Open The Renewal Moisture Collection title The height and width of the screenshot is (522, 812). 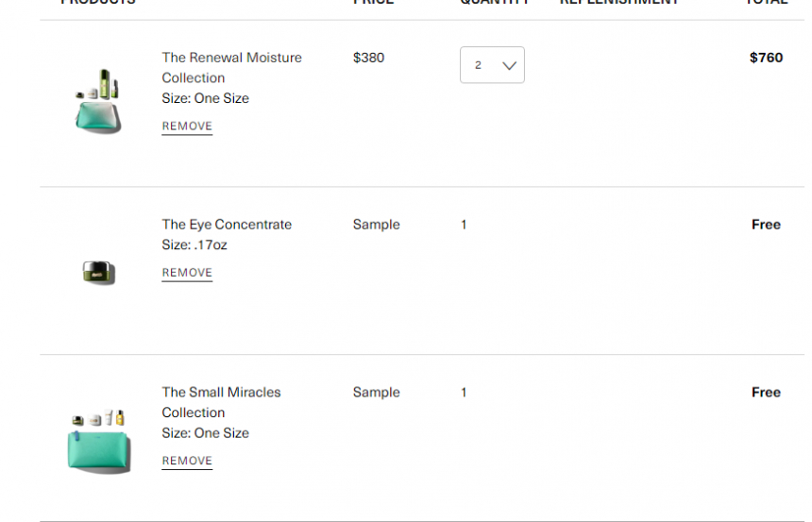231,67
